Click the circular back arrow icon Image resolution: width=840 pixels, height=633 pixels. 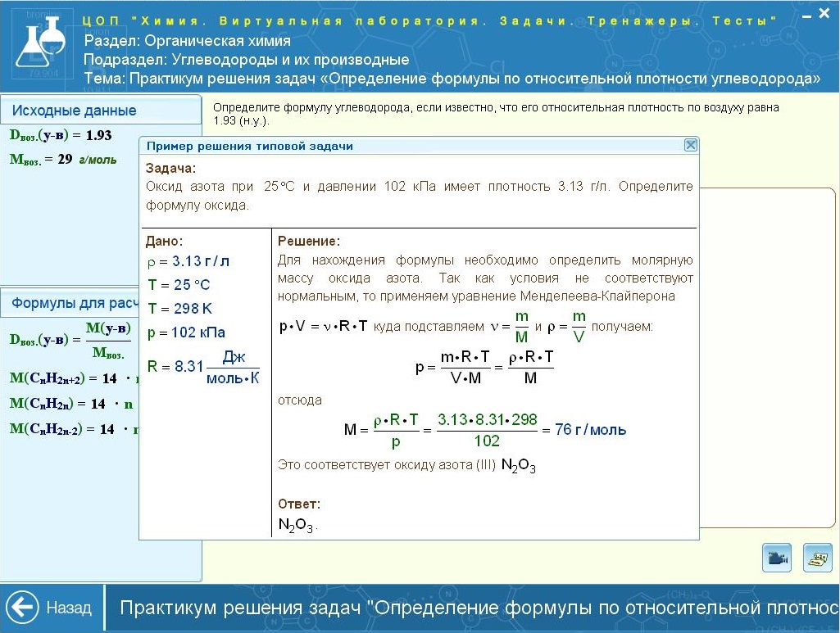[22, 608]
